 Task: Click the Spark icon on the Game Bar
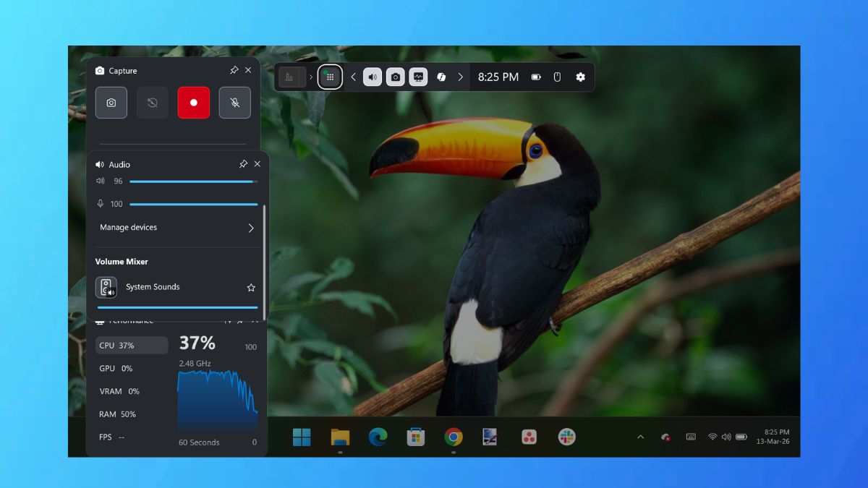[442, 77]
